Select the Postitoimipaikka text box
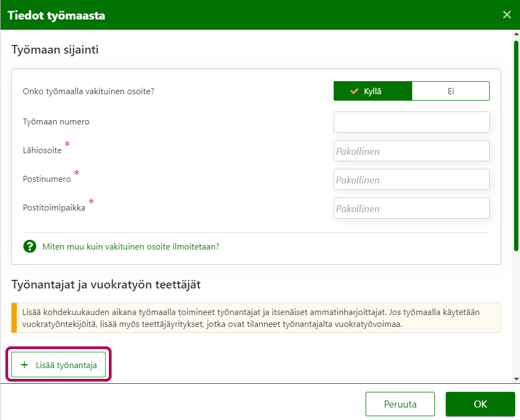Viewport: 520px width, 420px height. click(x=411, y=208)
